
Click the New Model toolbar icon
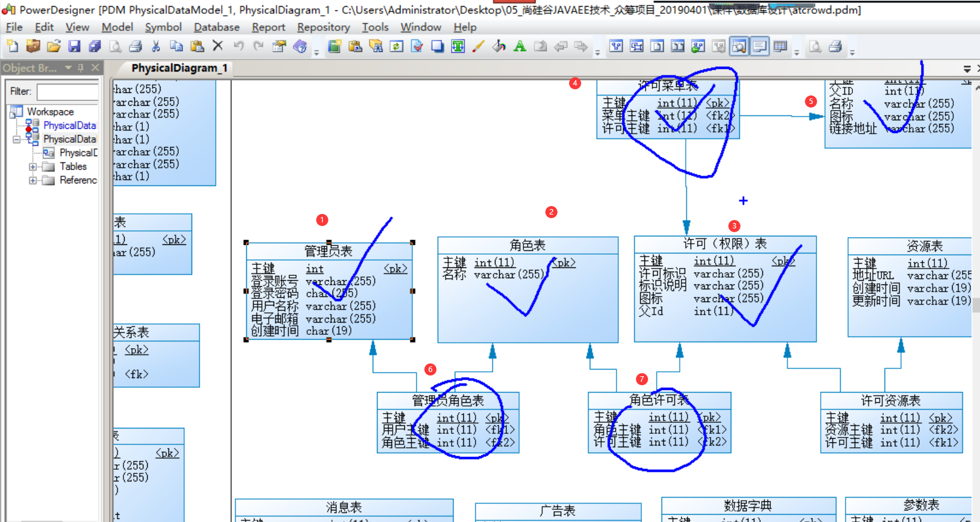(x=13, y=46)
